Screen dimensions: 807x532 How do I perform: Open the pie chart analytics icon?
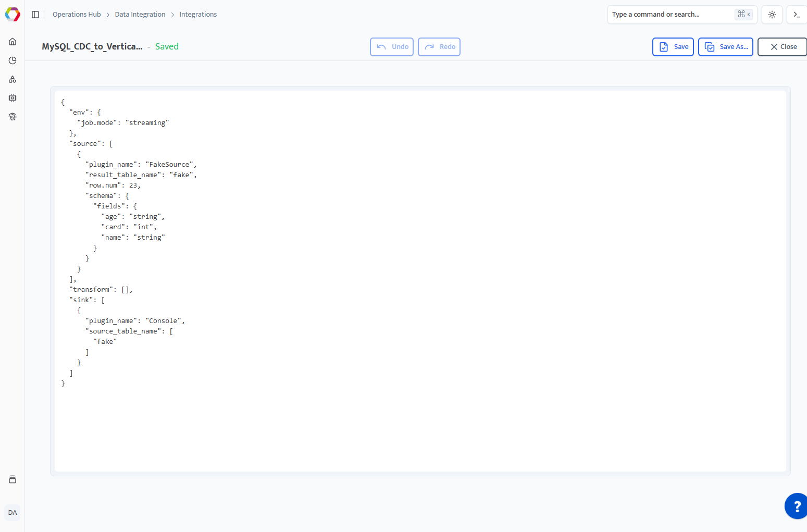(x=13, y=60)
